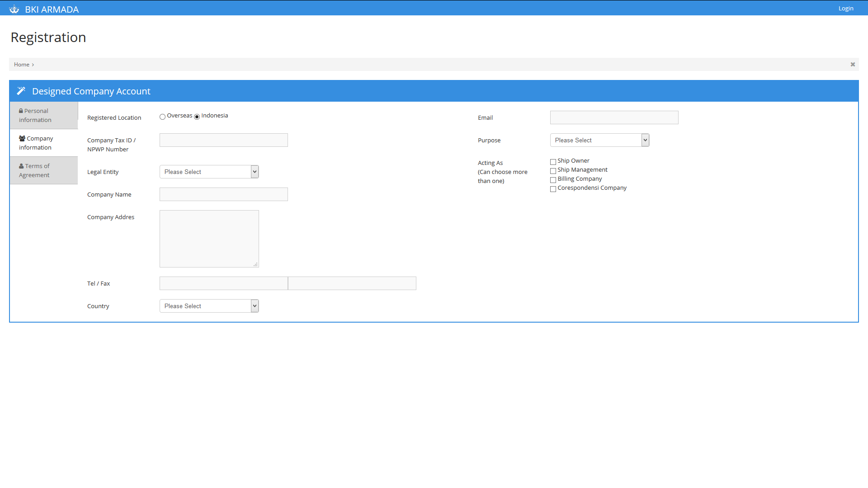Select the Indonesia radio button

(197, 117)
